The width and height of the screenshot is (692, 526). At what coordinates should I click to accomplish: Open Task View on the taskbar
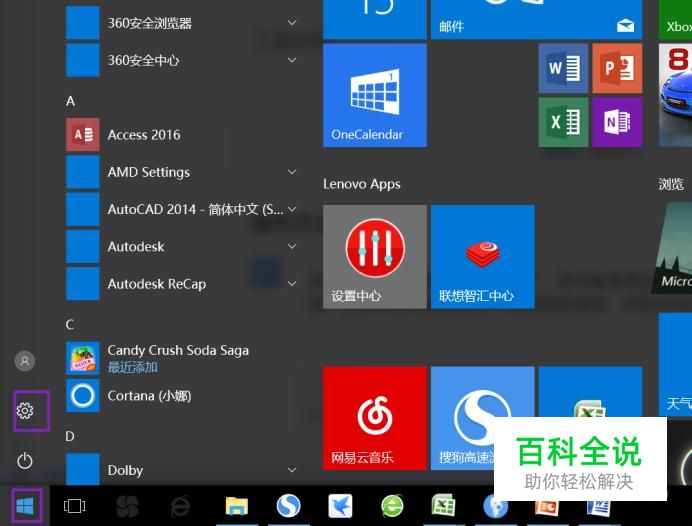[x=74, y=506]
